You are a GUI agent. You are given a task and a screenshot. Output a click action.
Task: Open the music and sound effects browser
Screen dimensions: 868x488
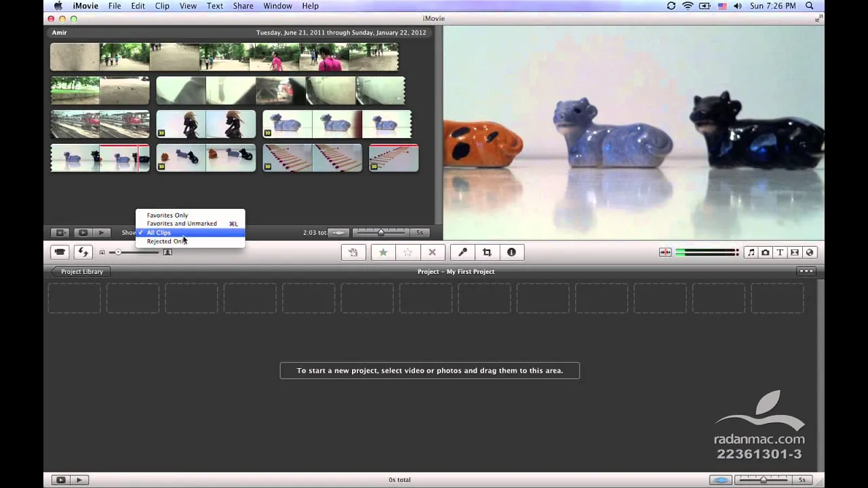coord(751,252)
